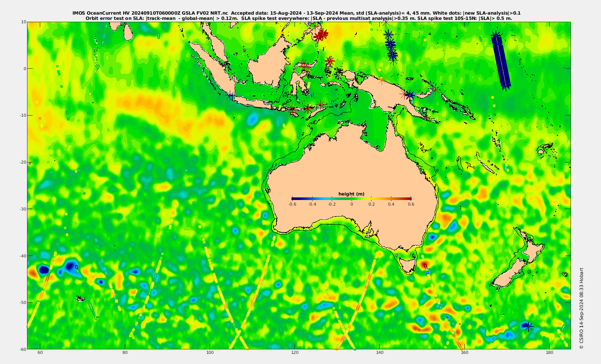Click the -0.6 colorbar tick label

click(292, 204)
